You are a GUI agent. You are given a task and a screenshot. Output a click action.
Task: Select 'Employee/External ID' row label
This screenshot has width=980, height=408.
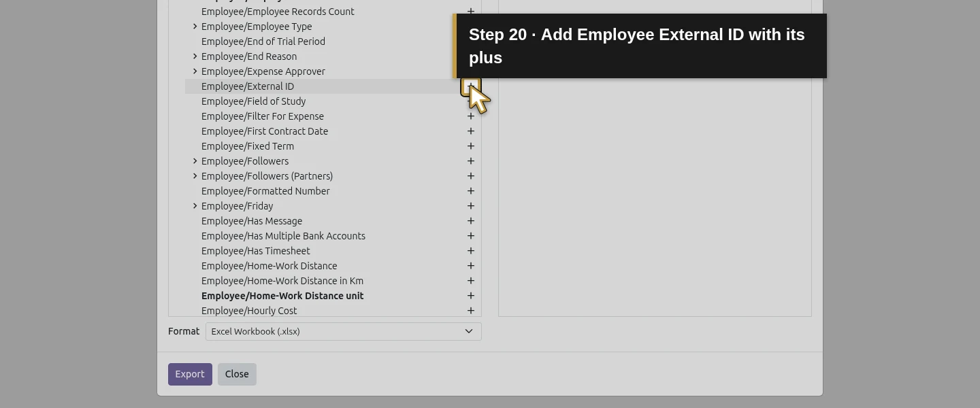(x=248, y=86)
